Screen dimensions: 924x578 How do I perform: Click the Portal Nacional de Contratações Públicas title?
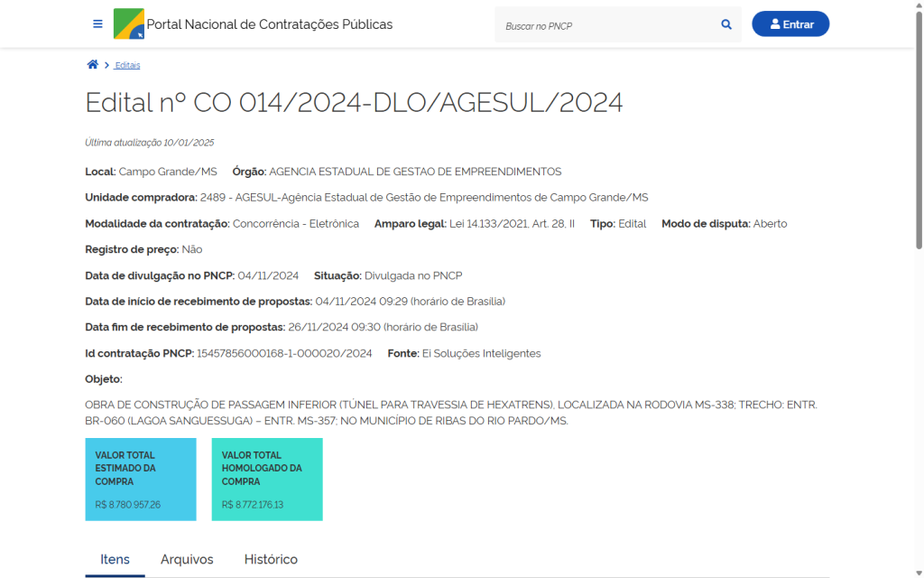click(269, 24)
